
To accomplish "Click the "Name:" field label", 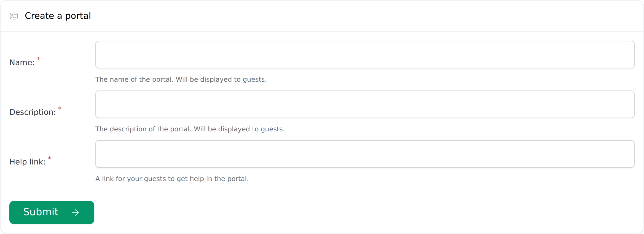I will tap(22, 62).
